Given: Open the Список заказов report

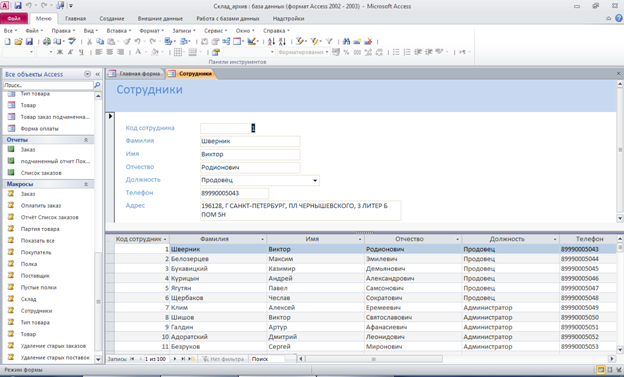Looking at the screenshot, I should [41, 173].
